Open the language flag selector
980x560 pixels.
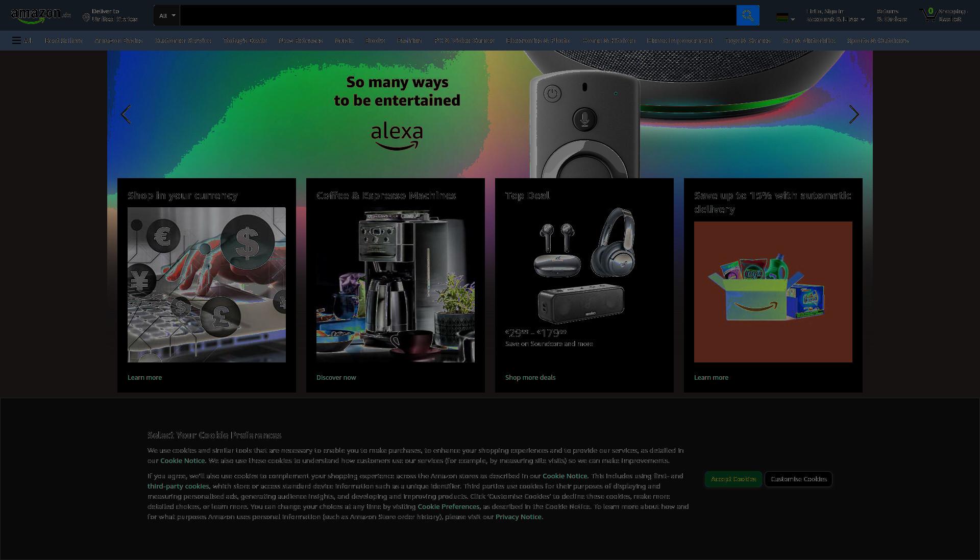click(785, 18)
